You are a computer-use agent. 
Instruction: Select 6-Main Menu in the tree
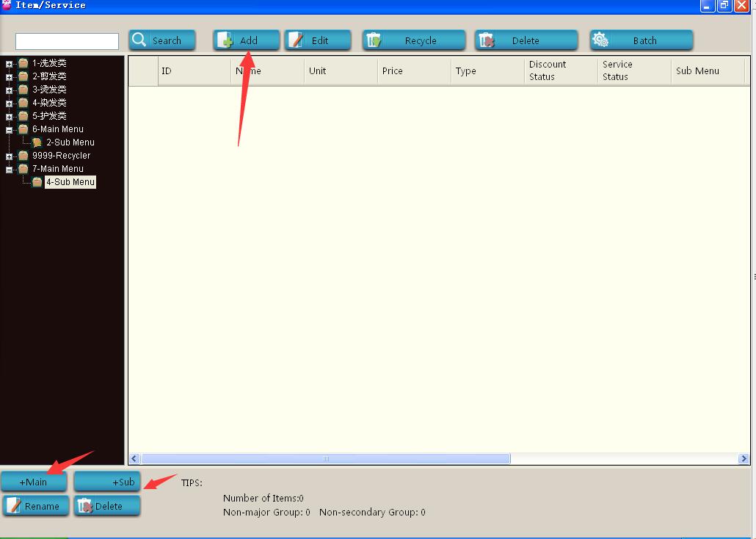(58, 129)
